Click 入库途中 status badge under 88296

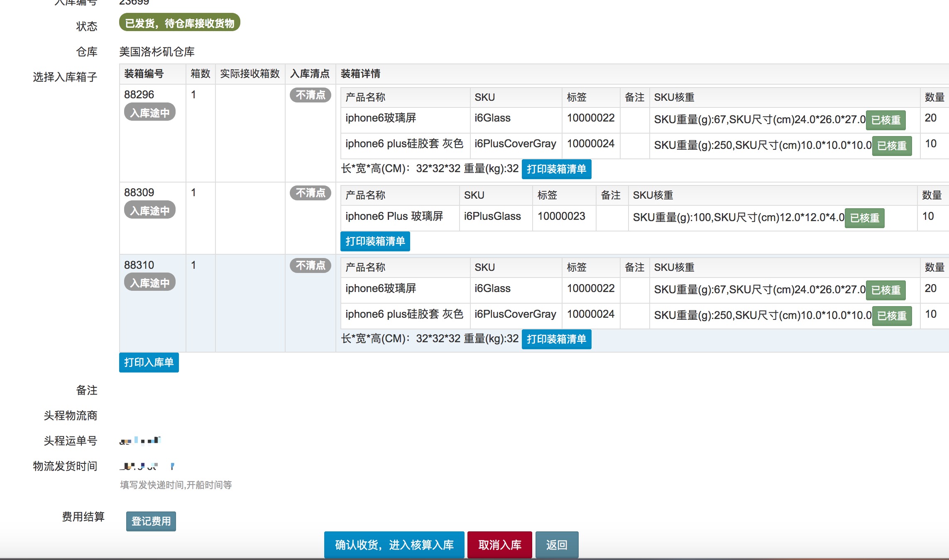pos(149,112)
